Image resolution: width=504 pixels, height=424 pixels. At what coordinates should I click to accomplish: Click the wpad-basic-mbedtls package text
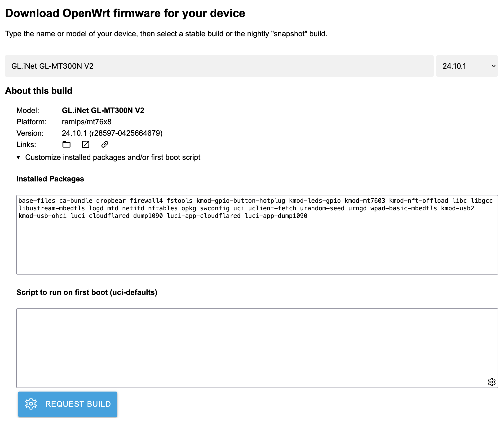(x=403, y=208)
